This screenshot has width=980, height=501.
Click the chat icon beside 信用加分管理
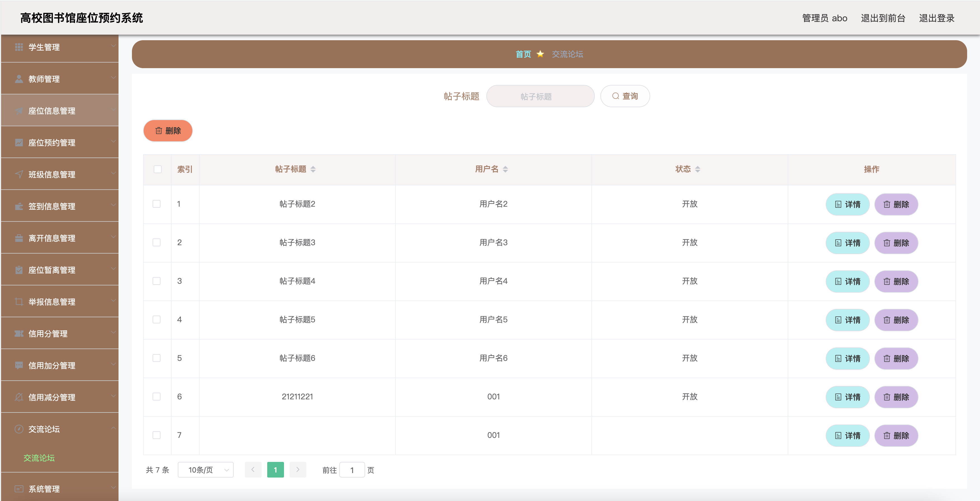tap(19, 365)
